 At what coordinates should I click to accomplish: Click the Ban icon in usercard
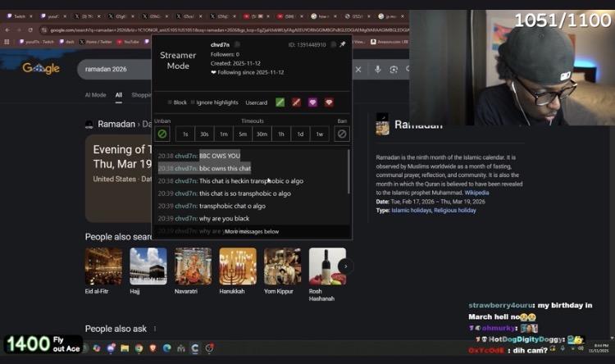pyautogui.click(x=342, y=134)
